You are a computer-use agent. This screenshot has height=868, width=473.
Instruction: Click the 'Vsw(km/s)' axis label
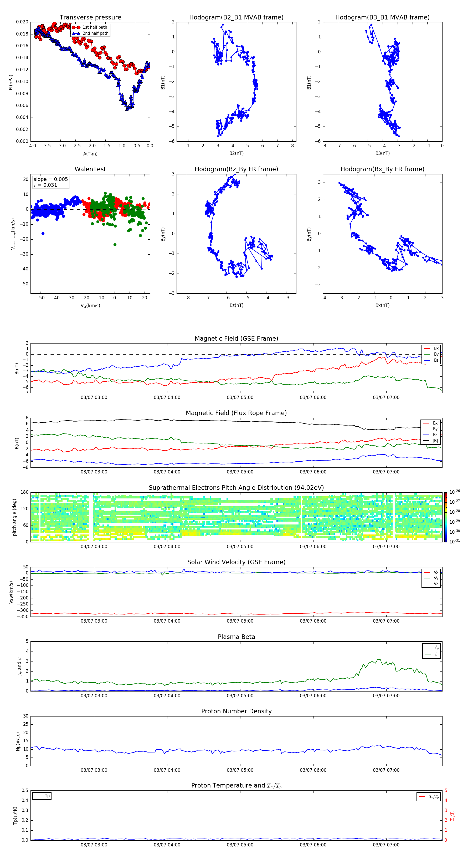click(x=11, y=592)
